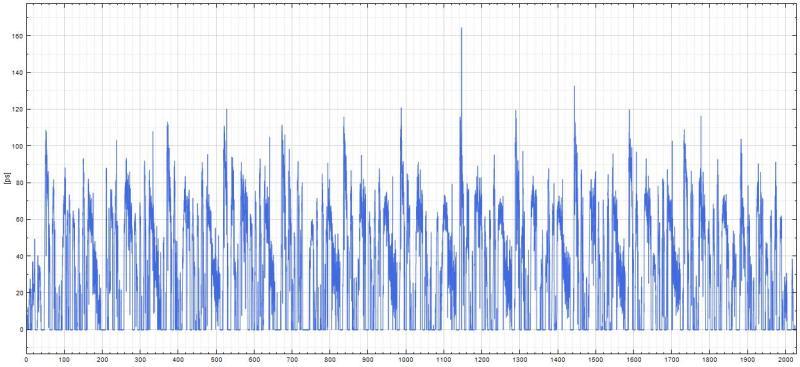
Task: Select the 800 x-axis tick label
Action: click(330, 360)
